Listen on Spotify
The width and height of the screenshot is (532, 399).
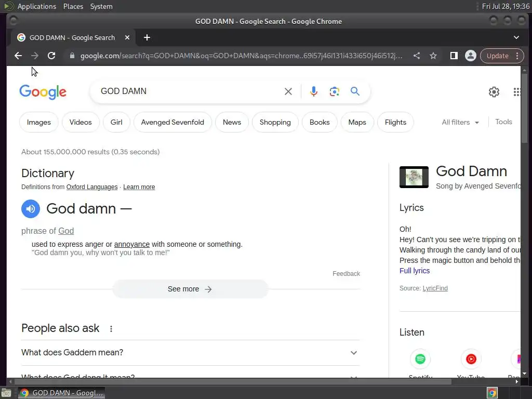coord(420,359)
